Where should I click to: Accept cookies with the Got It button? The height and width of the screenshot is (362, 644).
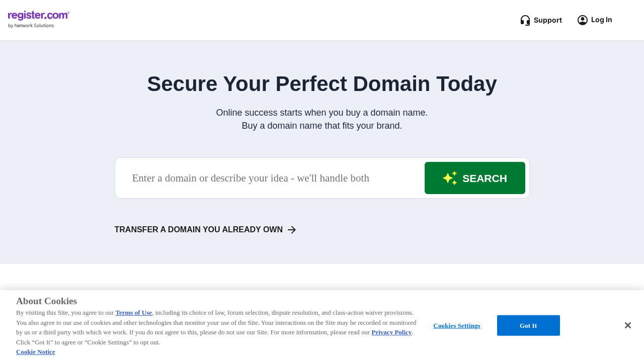[528, 326]
